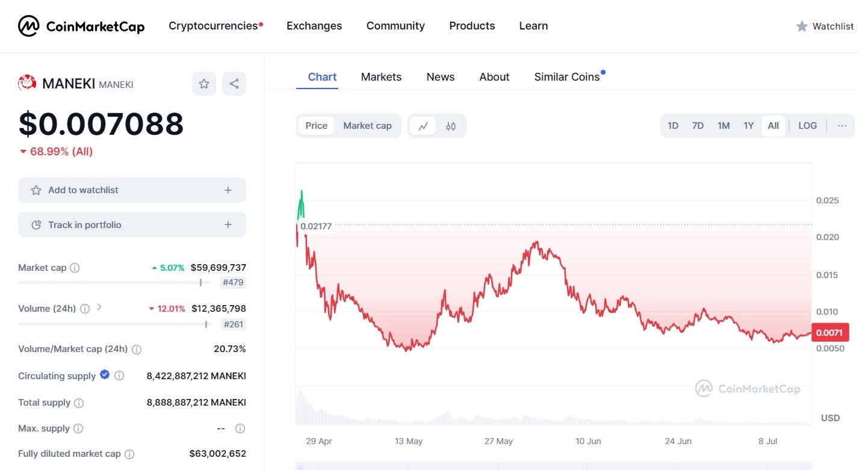The image size is (868, 470).
Task: Click the Market cap rank slider bar
Action: coord(114,282)
